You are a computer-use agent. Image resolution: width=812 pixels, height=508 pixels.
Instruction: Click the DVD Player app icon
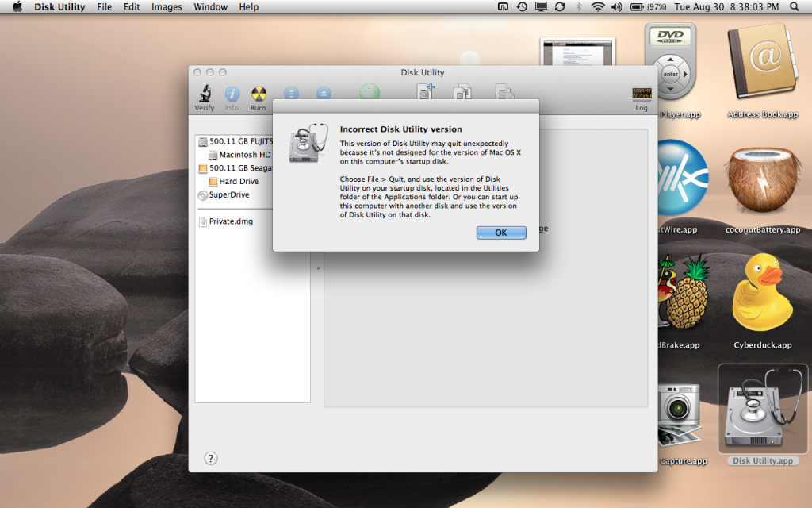[x=670, y=62]
